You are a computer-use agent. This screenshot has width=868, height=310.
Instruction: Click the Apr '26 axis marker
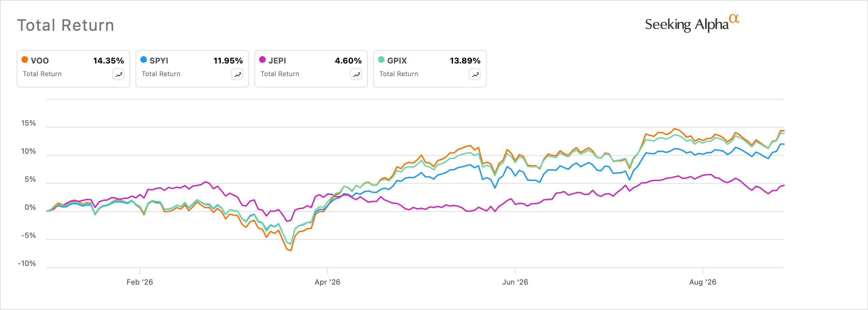(x=328, y=282)
